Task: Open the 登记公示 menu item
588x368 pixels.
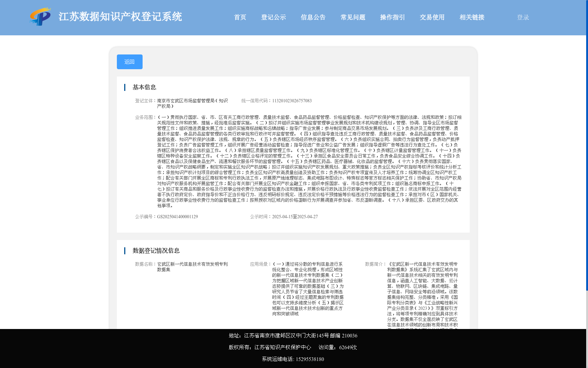Action: [273, 17]
